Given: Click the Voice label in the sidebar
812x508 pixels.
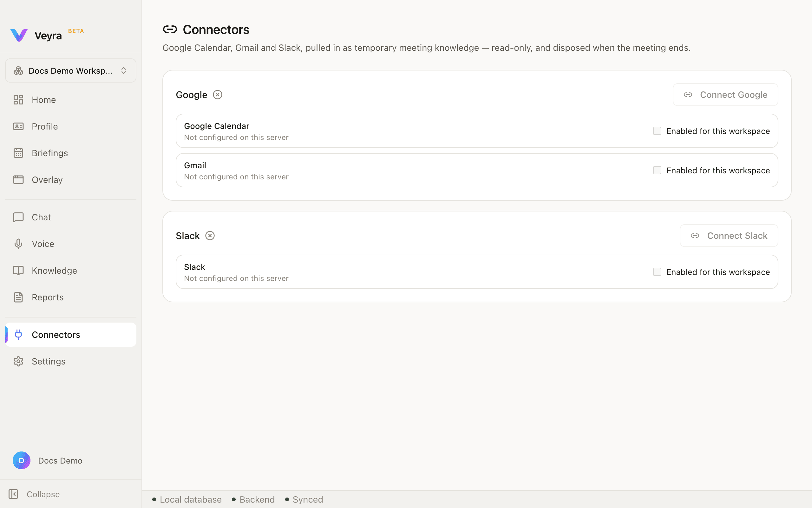Looking at the screenshot, I should pos(43,244).
